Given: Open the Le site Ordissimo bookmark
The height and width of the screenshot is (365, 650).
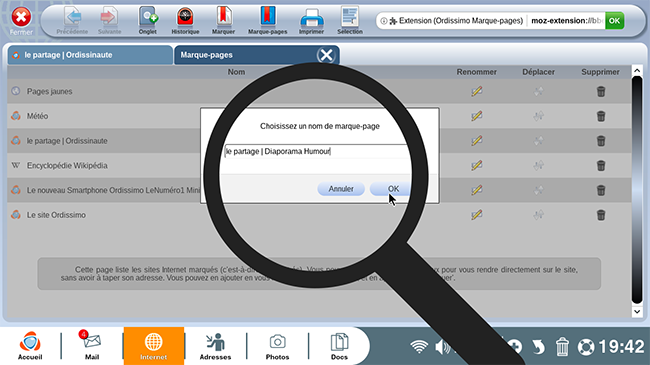Looking at the screenshot, I should point(56,215).
